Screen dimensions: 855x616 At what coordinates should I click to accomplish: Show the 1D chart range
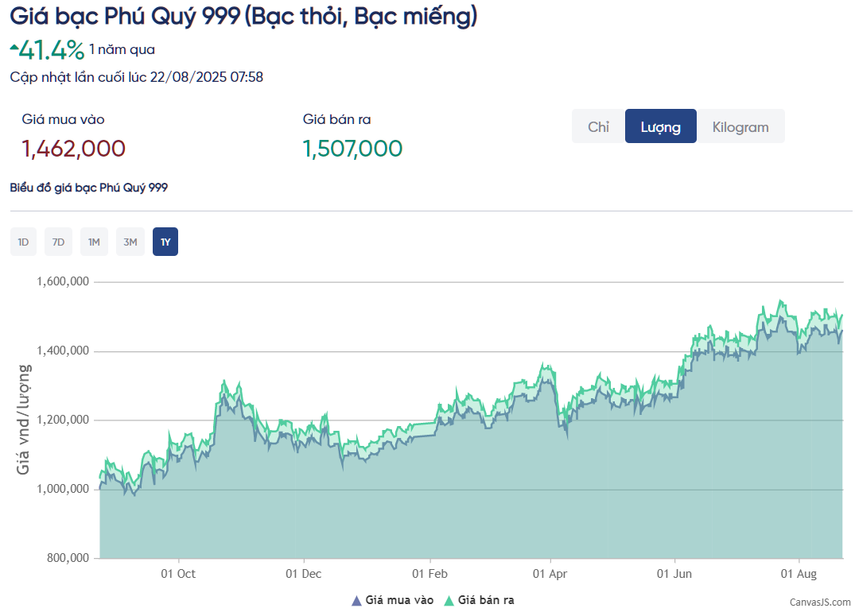point(23,242)
